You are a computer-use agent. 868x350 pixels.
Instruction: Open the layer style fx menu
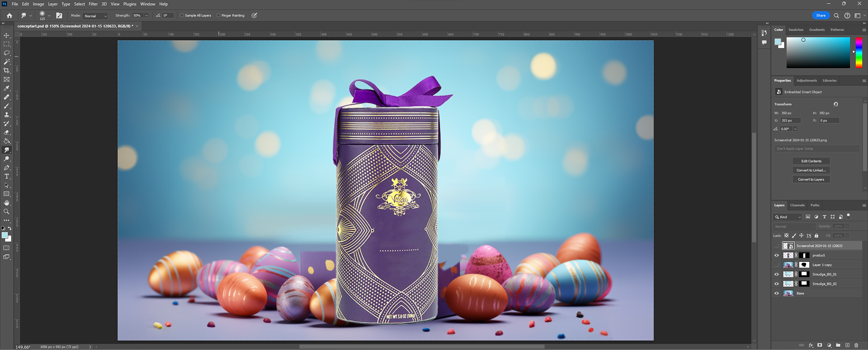click(811, 345)
